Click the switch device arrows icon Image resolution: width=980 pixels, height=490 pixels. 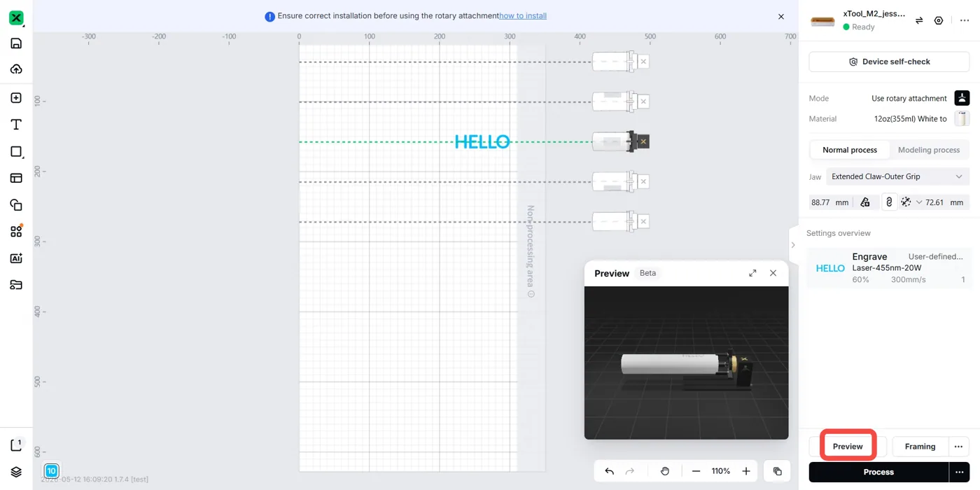pyautogui.click(x=918, y=21)
